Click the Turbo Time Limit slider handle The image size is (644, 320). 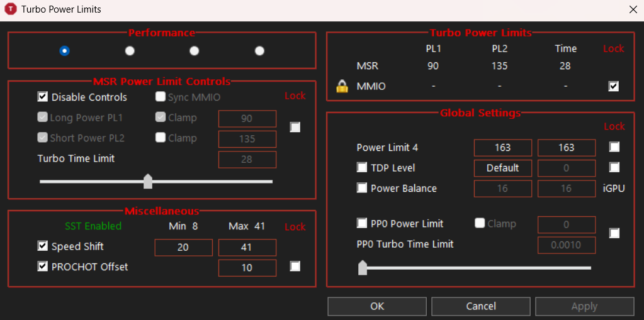pos(148,181)
